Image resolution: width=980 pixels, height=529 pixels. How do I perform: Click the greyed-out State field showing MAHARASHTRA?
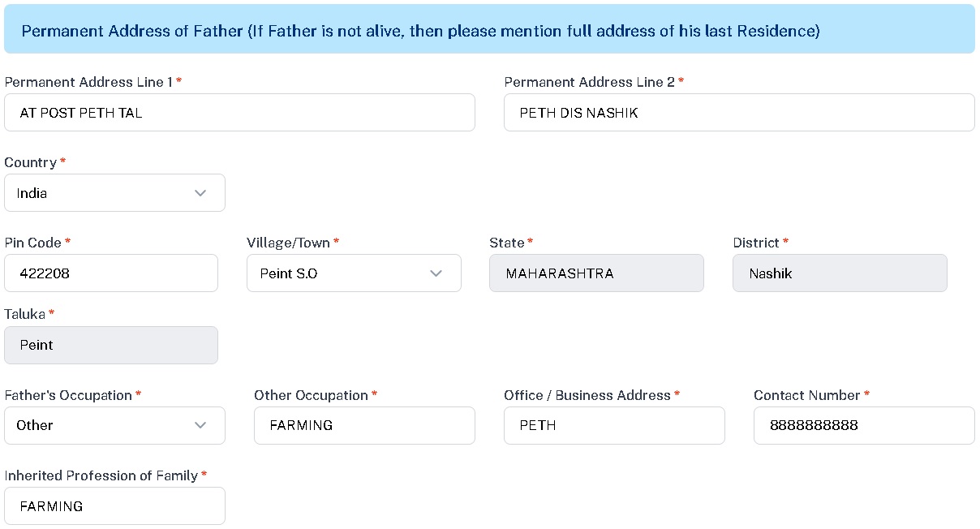coord(596,273)
